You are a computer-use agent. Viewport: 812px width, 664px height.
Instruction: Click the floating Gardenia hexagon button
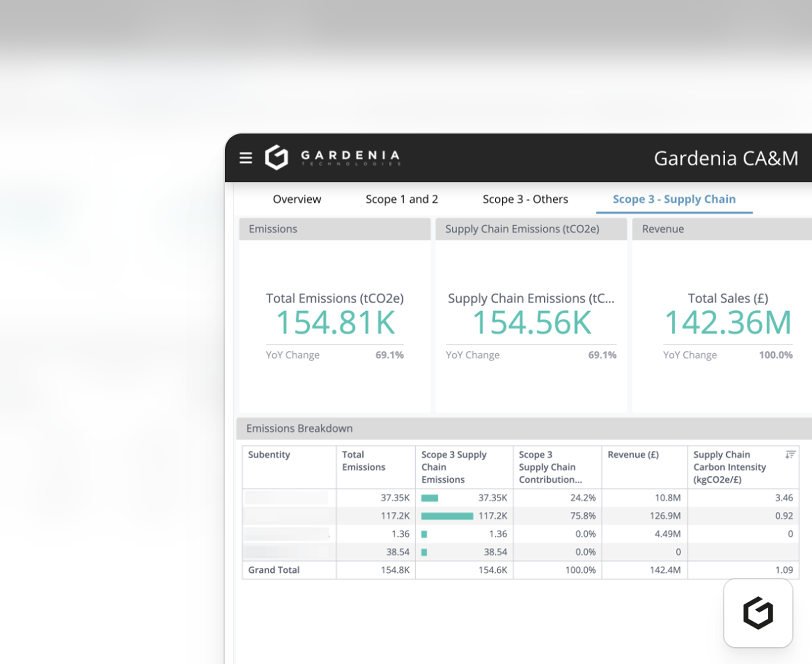[758, 613]
